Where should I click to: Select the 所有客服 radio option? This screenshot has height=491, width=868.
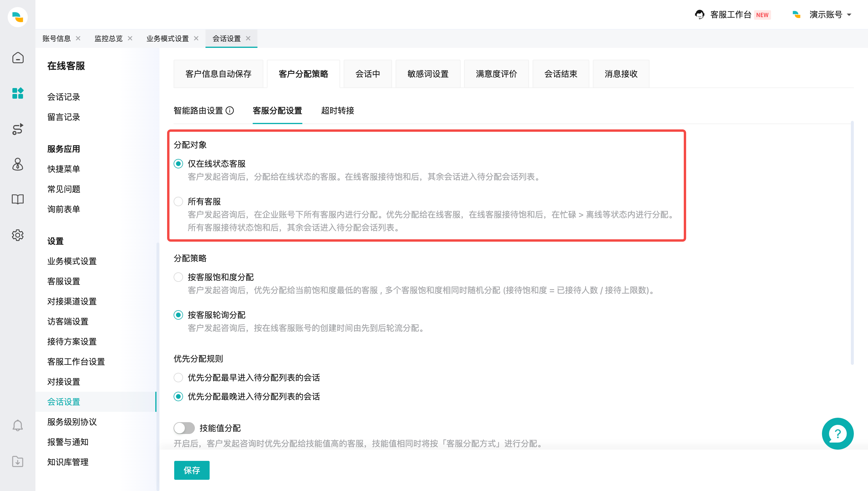click(x=178, y=201)
